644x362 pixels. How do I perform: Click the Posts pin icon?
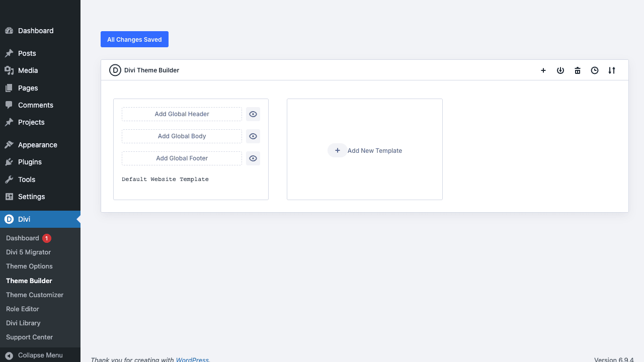tap(9, 53)
